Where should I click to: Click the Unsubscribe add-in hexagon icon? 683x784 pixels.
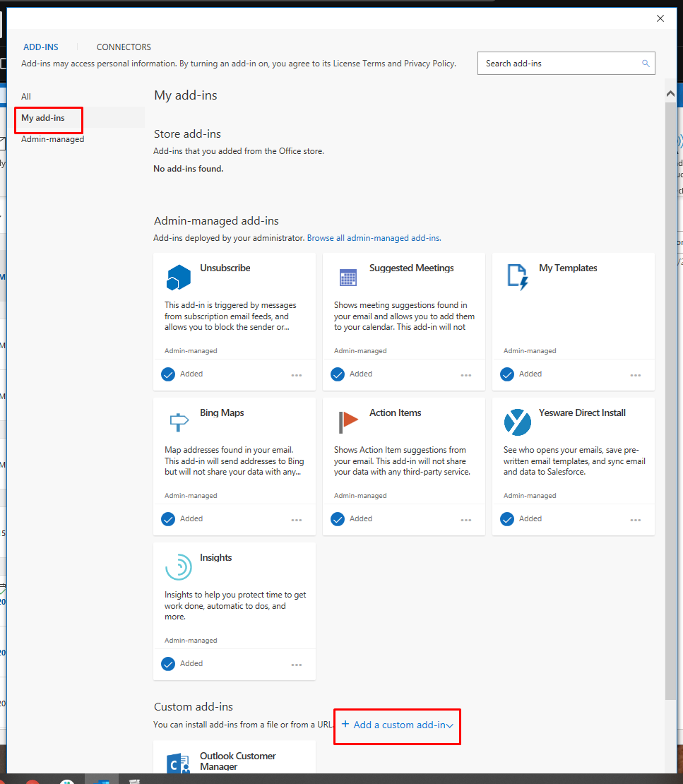179,278
